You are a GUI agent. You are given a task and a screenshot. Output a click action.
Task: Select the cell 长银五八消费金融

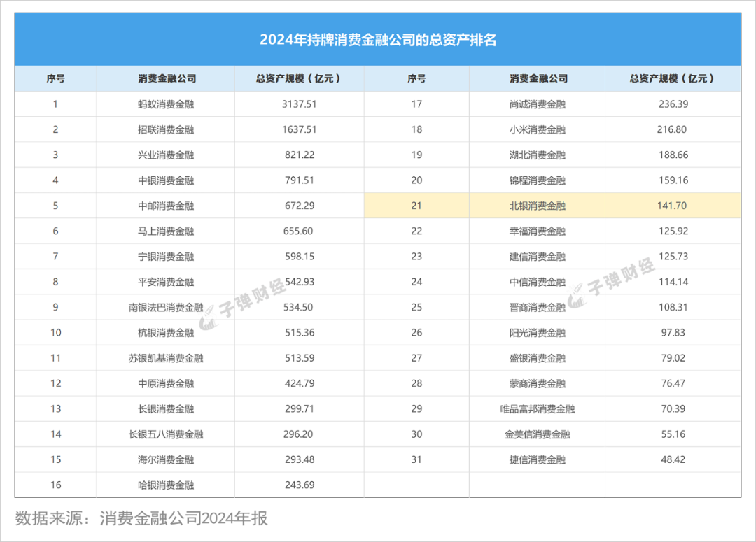click(x=166, y=434)
